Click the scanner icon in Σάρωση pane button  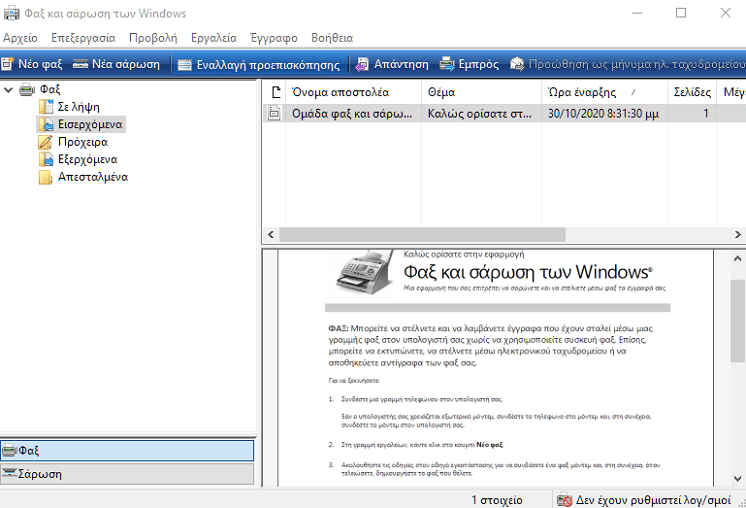click(10, 473)
